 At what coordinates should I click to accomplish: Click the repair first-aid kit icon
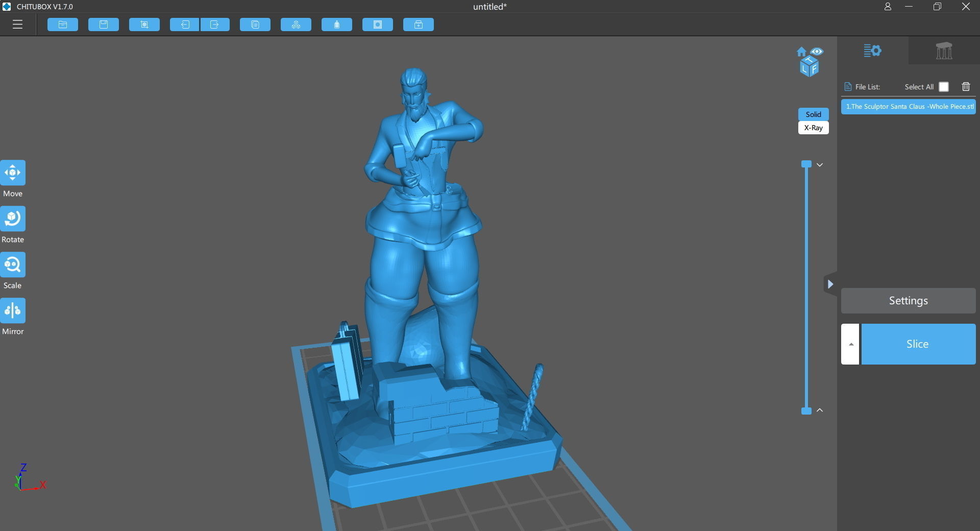pyautogui.click(x=419, y=25)
